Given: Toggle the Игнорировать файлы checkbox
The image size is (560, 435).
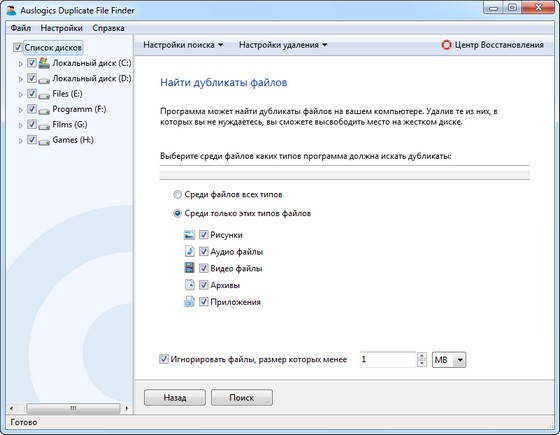Looking at the screenshot, I should click(x=164, y=359).
